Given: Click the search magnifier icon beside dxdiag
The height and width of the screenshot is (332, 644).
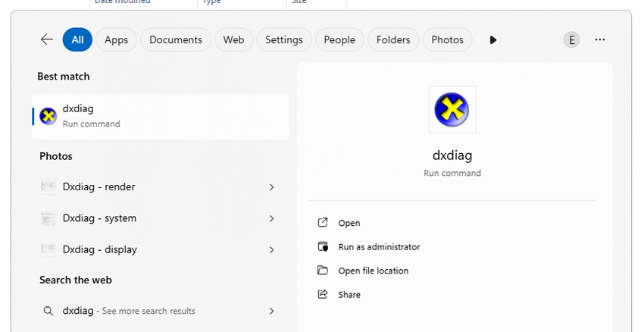Looking at the screenshot, I should [x=48, y=311].
